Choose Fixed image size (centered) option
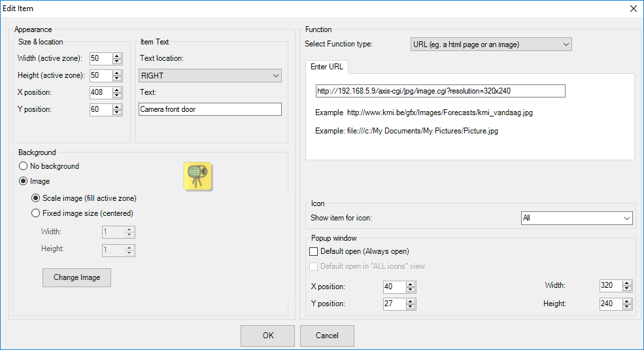This screenshot has width=644, height=350. (36, 213)
